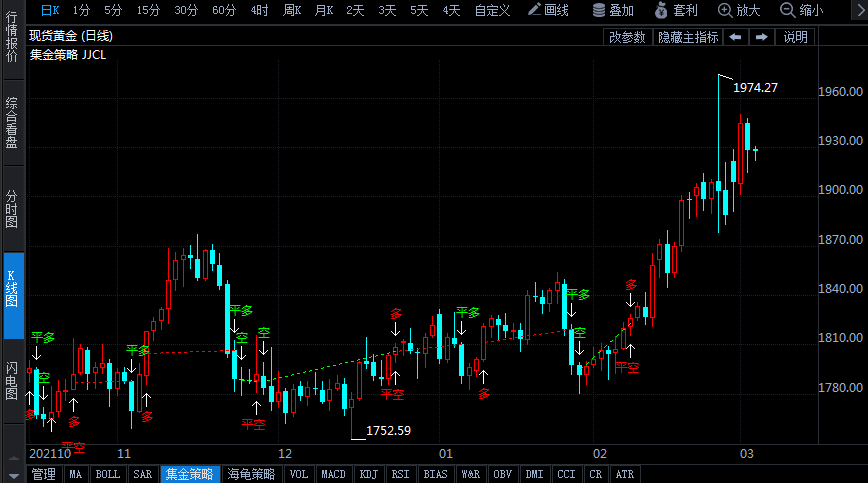Image resolution: width=868 pixels, height=483 pixels.
Task: Select the DMI indicator tab
Action: [534, 475]
